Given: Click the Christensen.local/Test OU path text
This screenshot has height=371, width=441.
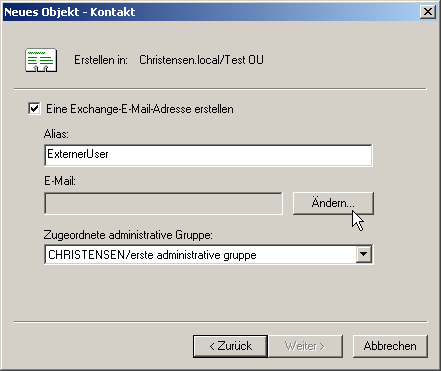Looking at the screenshot, I should pyautogui.click(x=201, y=60).
